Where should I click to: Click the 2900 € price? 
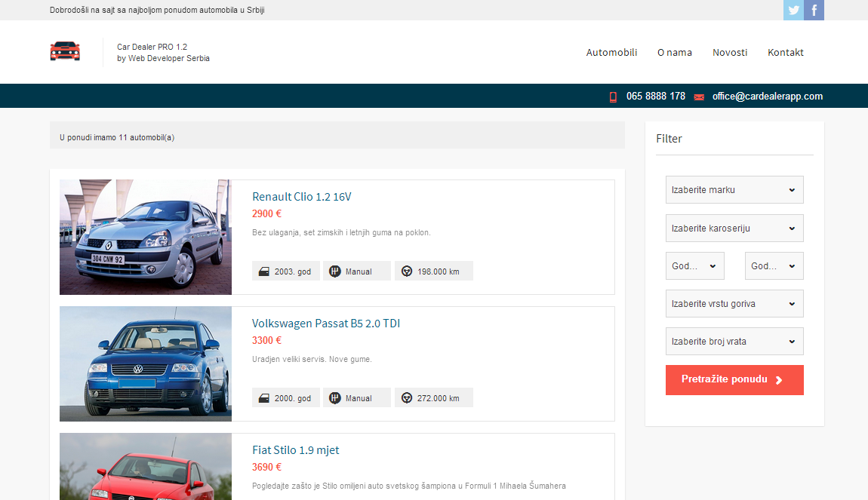click(x=267, y=214)
